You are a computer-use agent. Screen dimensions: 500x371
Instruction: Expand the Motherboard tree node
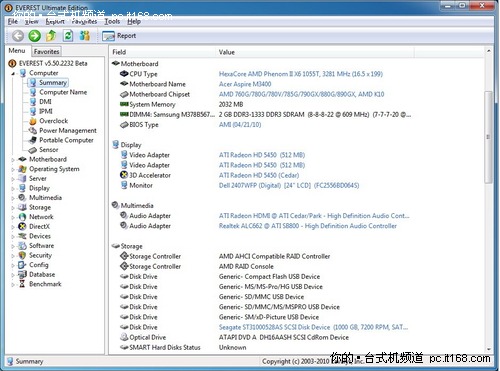(x=13, y=160)
